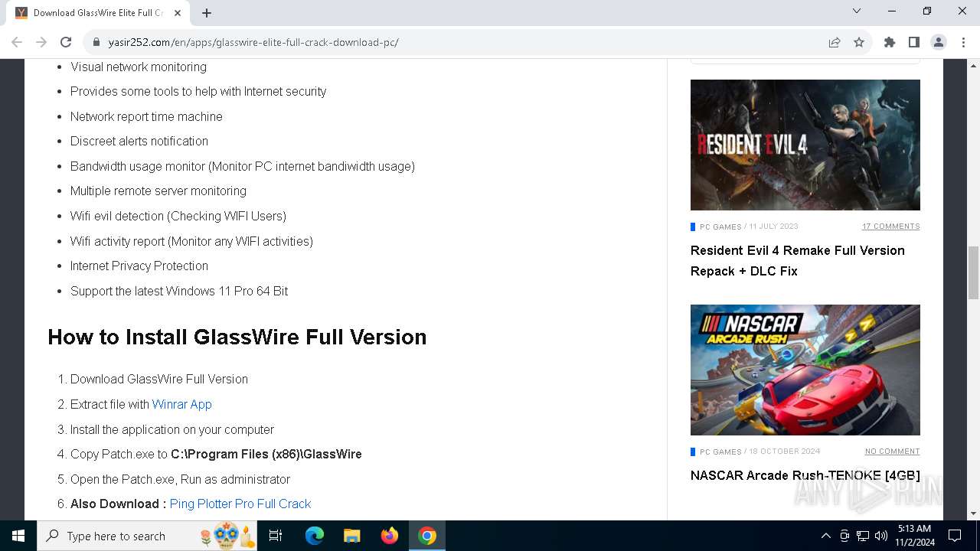Image resolution: width=980 pixels, height=551 pixels.
Task: Open File Explorer from the taskbar
Action: 351,536
